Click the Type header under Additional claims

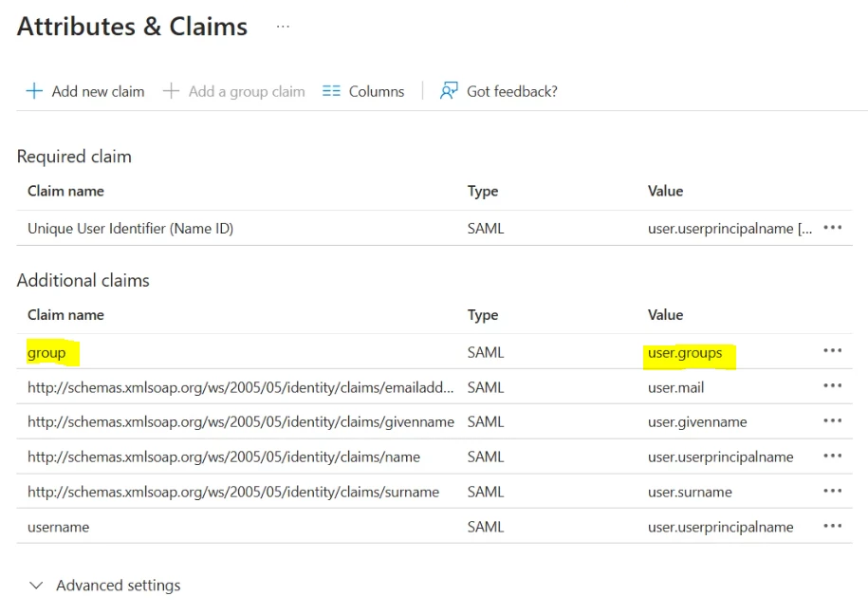(483, 315)
